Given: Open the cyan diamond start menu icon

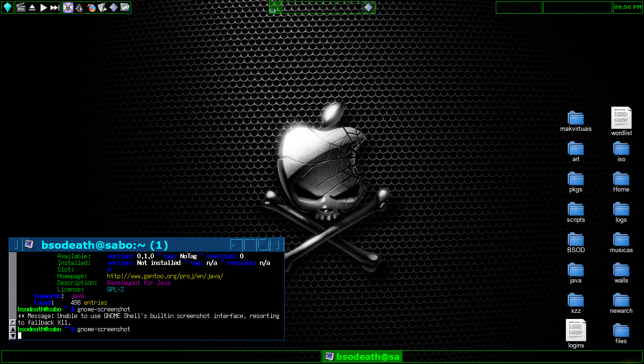Looking at the screenshot, I should [x=8, y=8].
